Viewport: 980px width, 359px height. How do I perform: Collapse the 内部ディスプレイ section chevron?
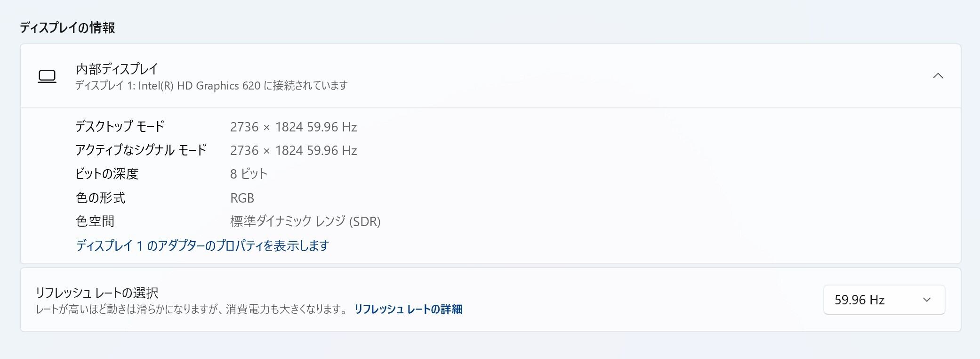[x=938, y=76]
